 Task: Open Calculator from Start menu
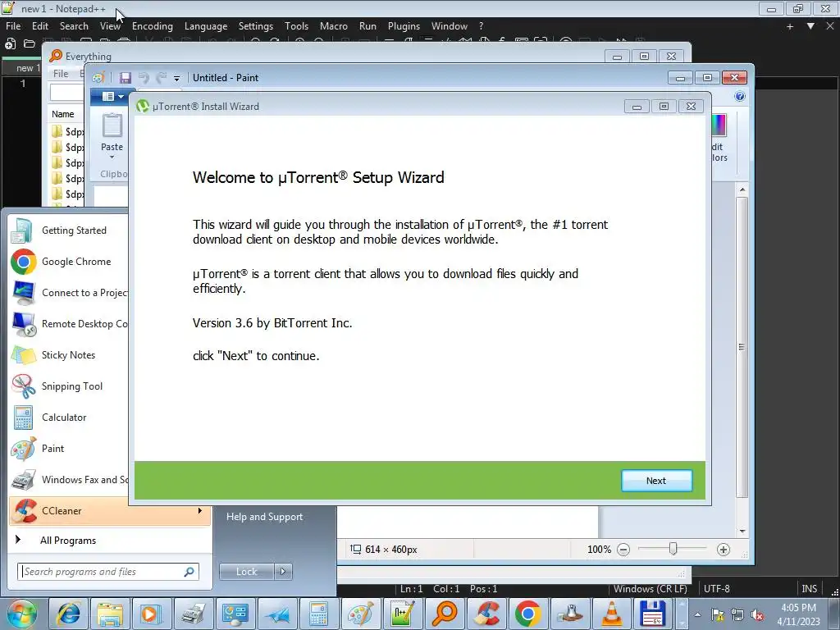pyautogui.click(x=69, y=418)
